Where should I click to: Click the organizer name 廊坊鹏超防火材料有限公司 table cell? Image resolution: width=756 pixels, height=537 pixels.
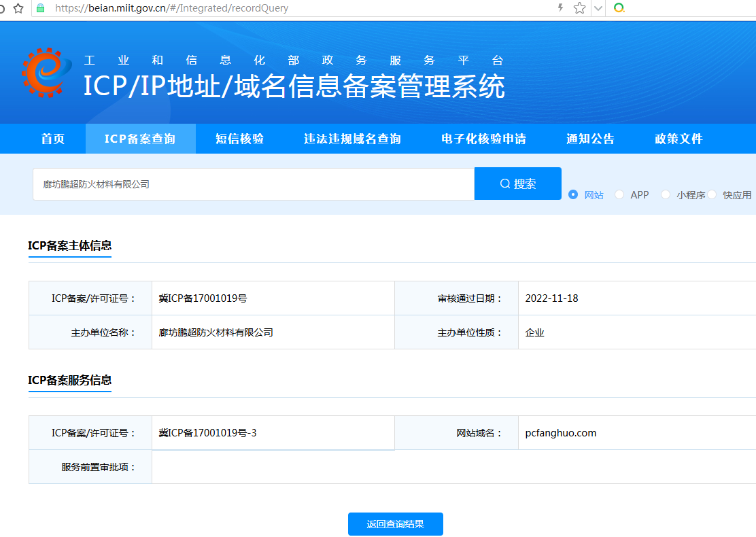pyautogui.click(x=273, y=332)
